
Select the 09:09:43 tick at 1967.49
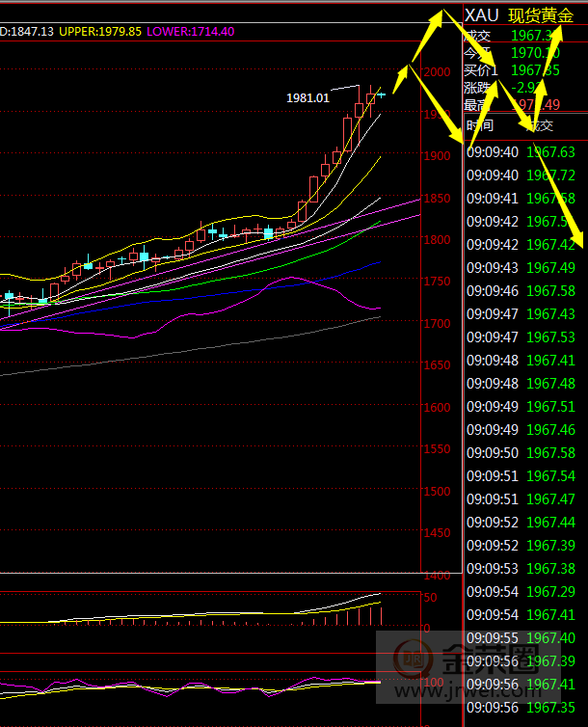point(521,268)
